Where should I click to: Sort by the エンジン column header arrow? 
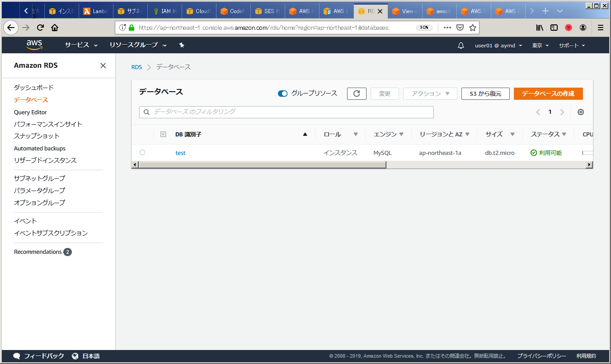[401, 135]
